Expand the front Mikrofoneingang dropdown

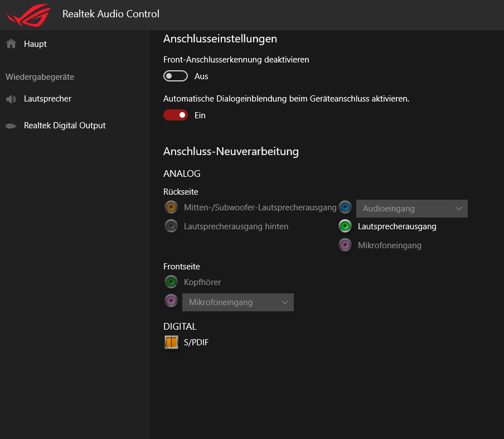click(238, 302)
